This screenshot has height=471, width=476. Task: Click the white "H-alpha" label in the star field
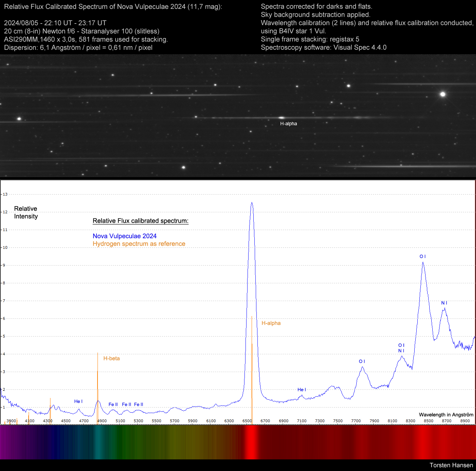288,124
